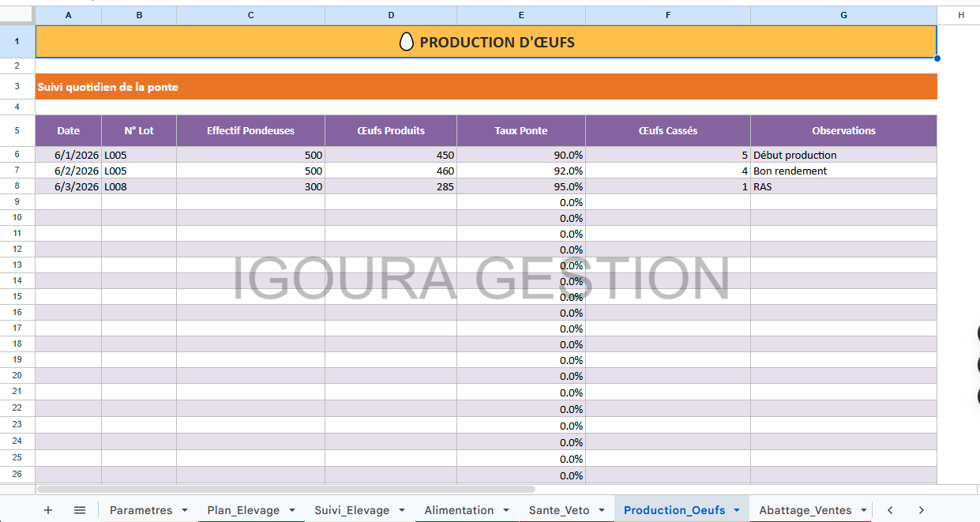Open Alimentation tab dropdown arrow
Screen dimensions: 980x522
[506, 510]
